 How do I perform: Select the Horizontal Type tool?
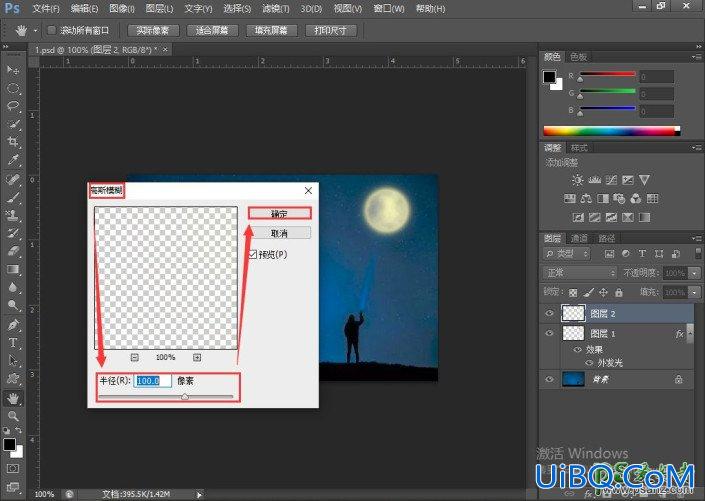pyautogui.click(x=13, y=343)
